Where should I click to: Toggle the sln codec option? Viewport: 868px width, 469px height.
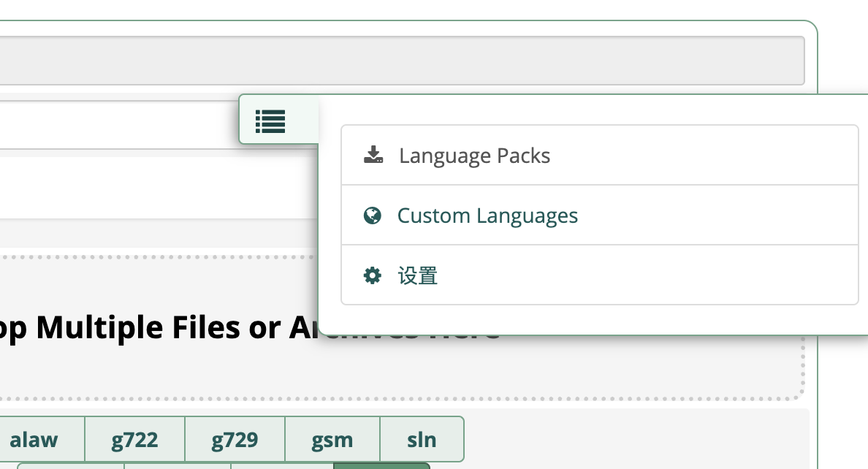[x=422, y=440]
